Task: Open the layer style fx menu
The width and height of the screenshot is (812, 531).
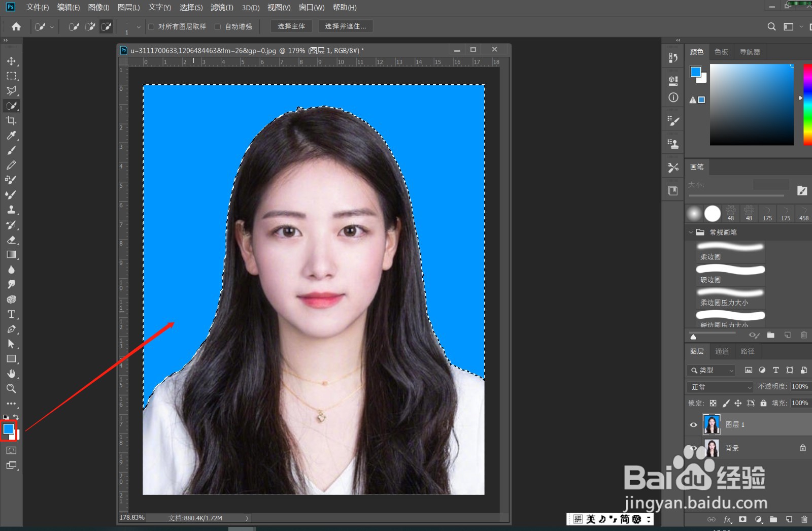Action: [727, 519]
